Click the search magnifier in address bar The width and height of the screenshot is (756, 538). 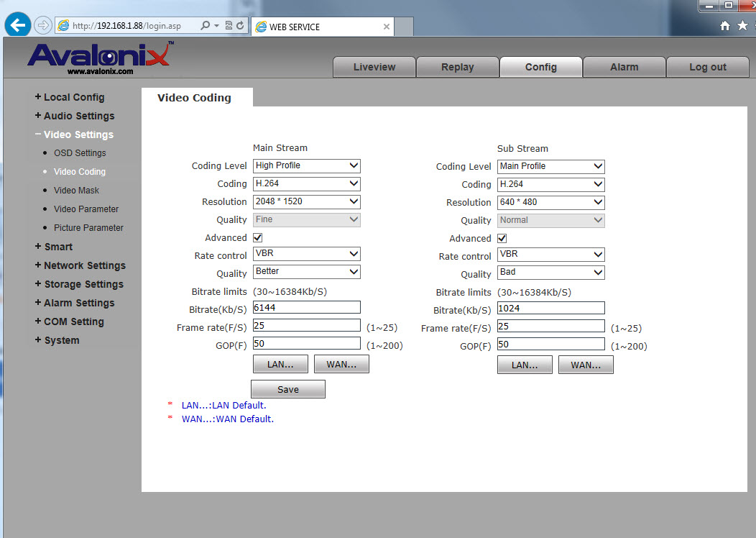point(206,26)
